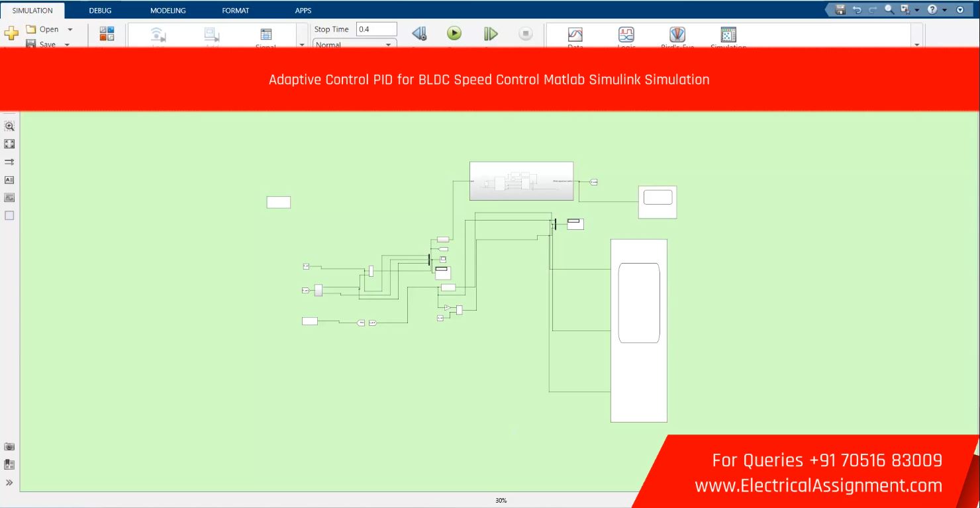Open the Simulation Manager icon
980x508 pixels.
click(728, 35)
